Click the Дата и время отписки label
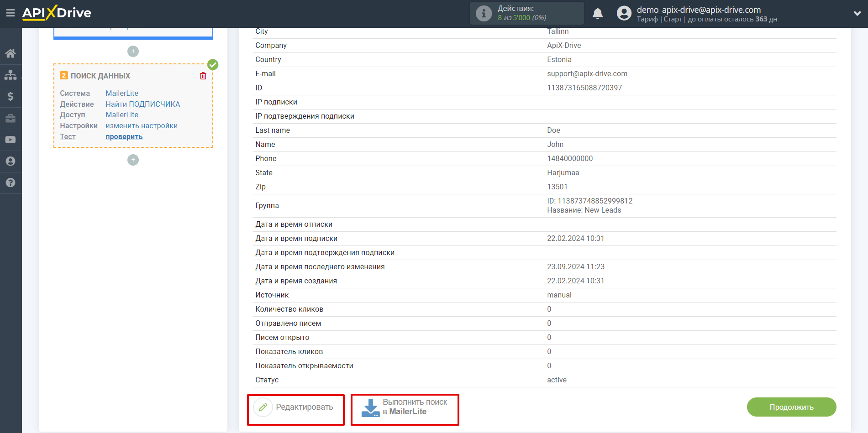The image size is (868, 433). [294, 224]
